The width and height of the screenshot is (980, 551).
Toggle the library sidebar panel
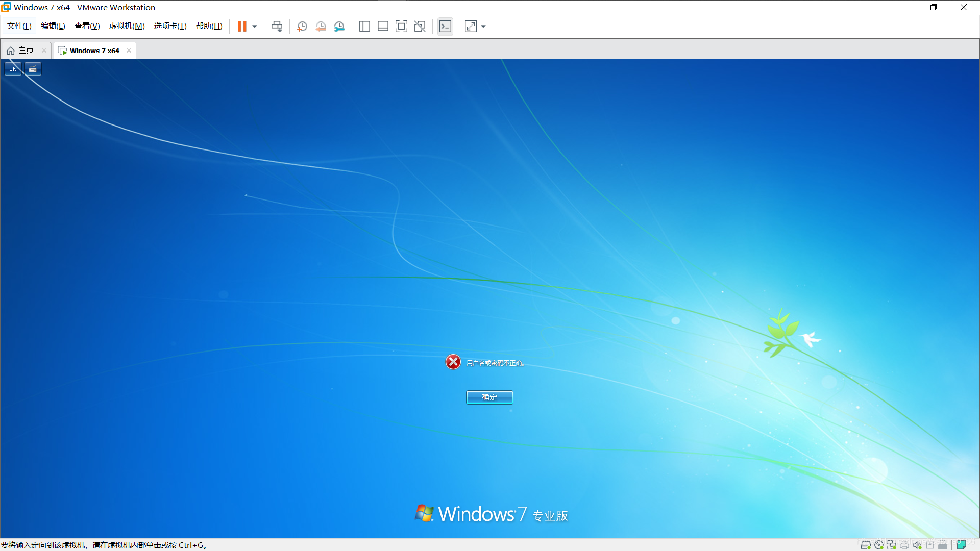pos(364,27)
